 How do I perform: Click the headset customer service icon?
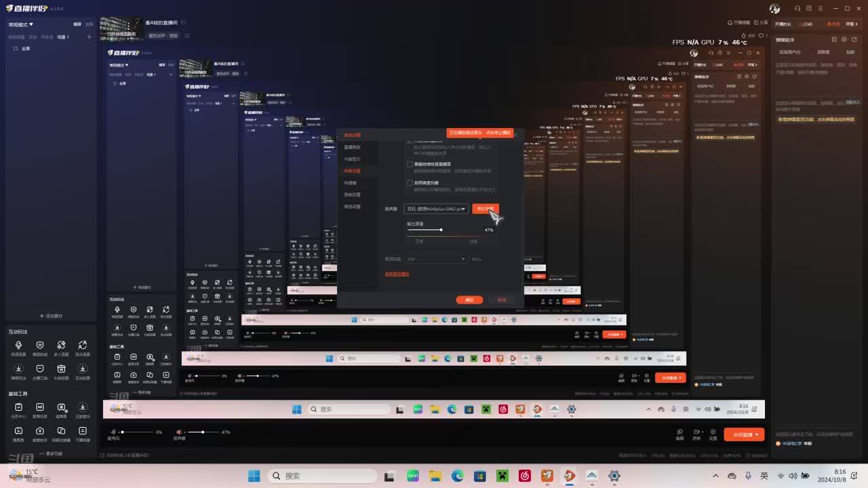click(797, 8)
